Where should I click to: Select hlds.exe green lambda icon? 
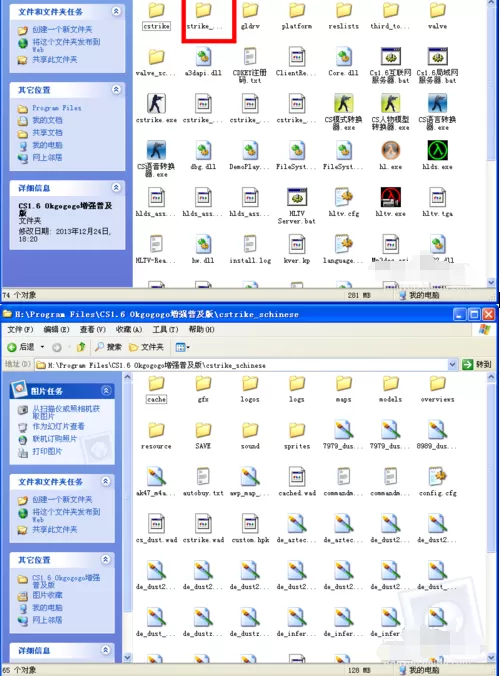(438, 150)
